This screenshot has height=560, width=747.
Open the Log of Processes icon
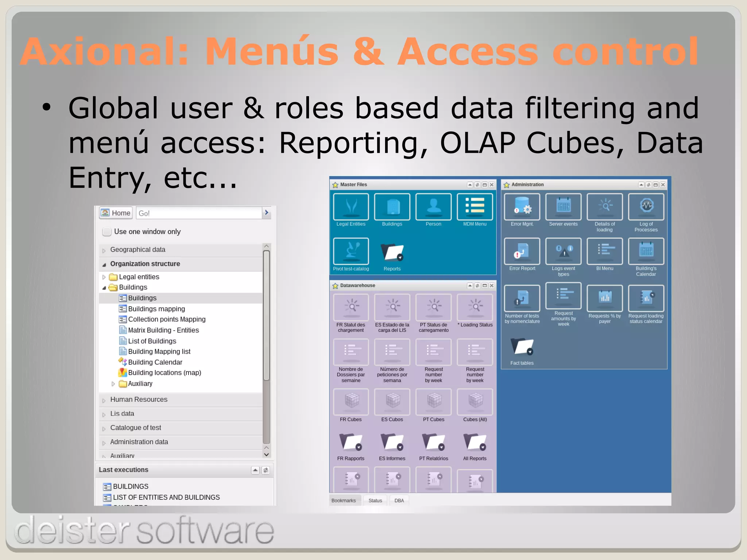[646, 207]
